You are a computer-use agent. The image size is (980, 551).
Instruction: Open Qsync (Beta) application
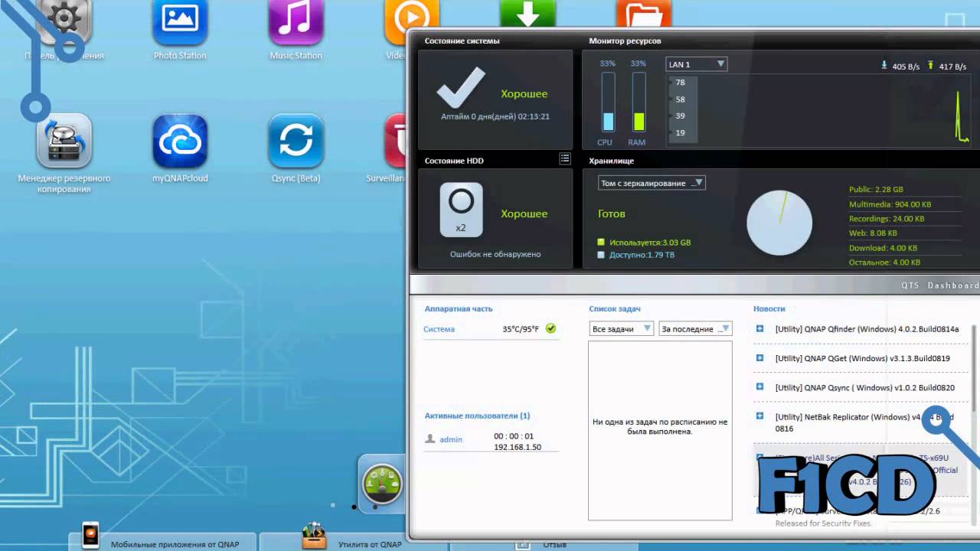pos(296,141)
